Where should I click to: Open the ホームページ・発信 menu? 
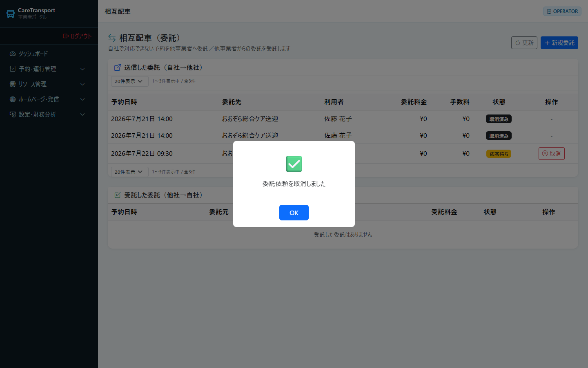pos(49,99)
